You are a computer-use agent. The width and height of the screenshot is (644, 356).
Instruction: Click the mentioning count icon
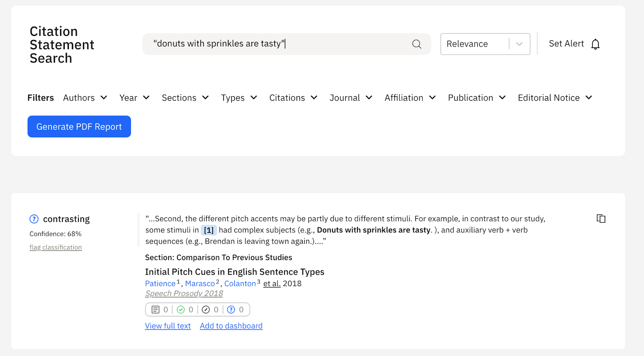coord(206,310)
